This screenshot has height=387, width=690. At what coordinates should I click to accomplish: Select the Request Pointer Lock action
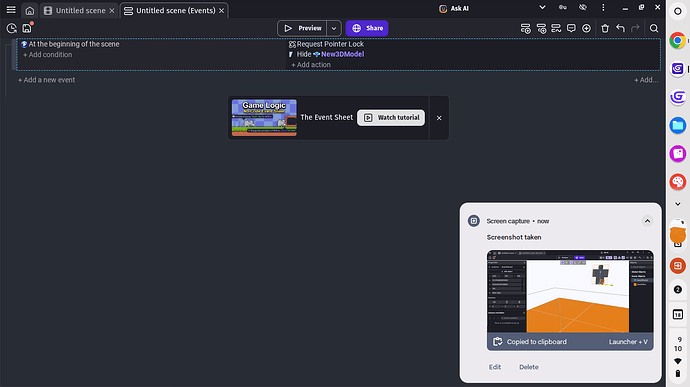pyautogui.click(x=327, y=44)
